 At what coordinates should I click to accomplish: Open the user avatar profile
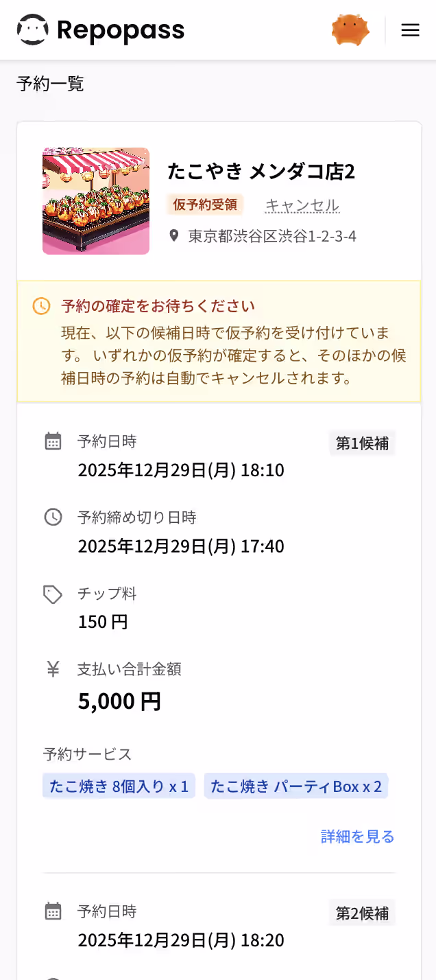350,30
